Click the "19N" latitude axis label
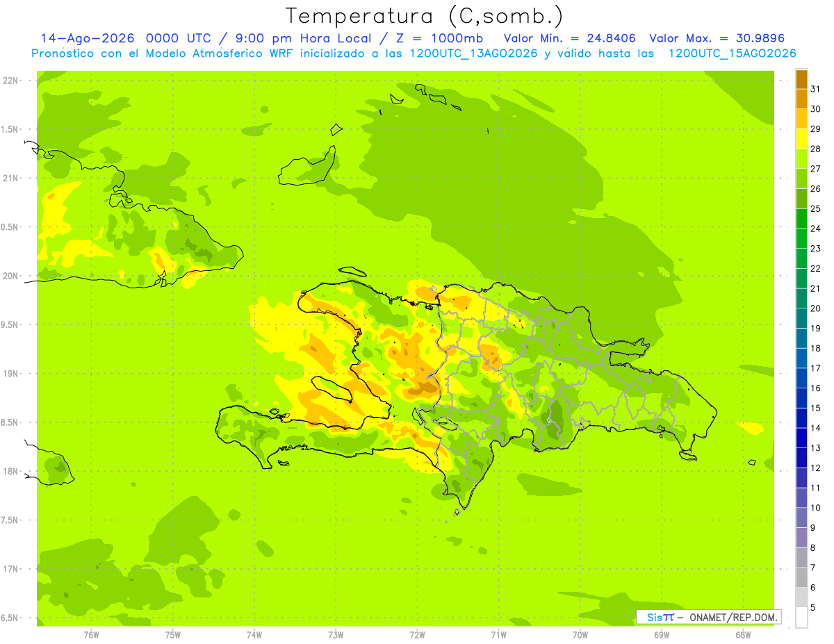Viewport: 834px width, 644px height. pos(10,373)
